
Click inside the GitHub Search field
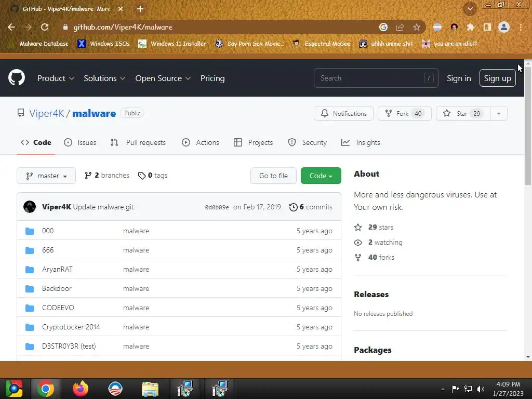click(x=376, y=78)
